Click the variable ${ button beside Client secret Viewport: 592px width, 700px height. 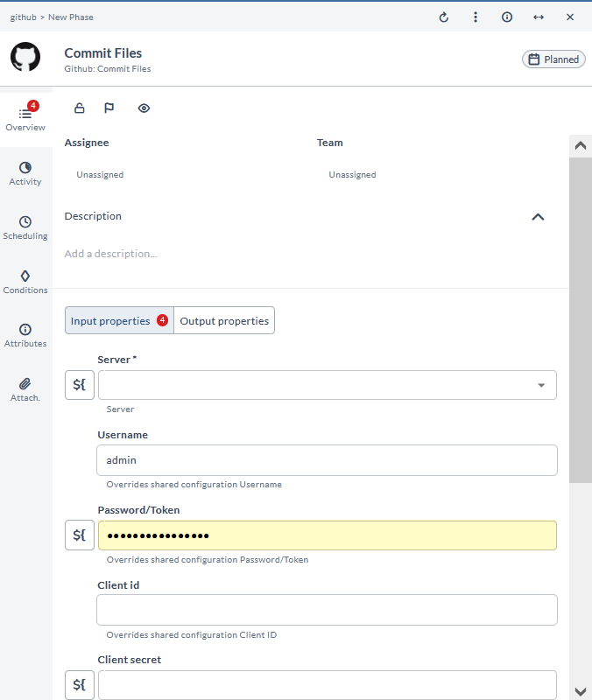80,685
